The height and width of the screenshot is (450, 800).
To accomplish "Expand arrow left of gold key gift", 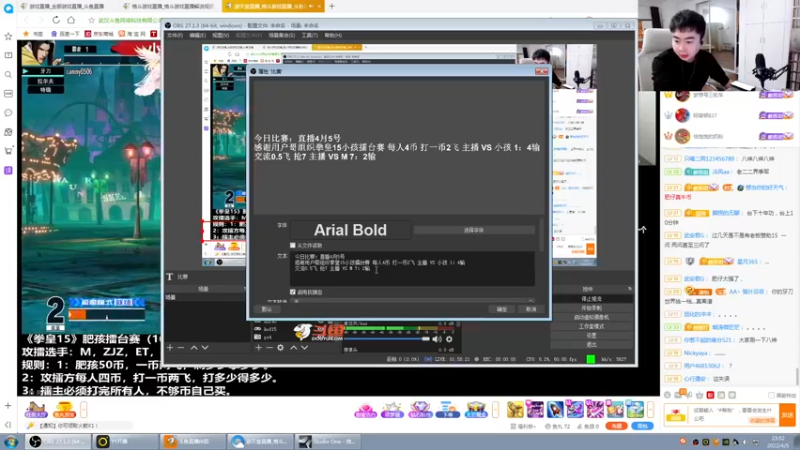I will tap(495, 409).
